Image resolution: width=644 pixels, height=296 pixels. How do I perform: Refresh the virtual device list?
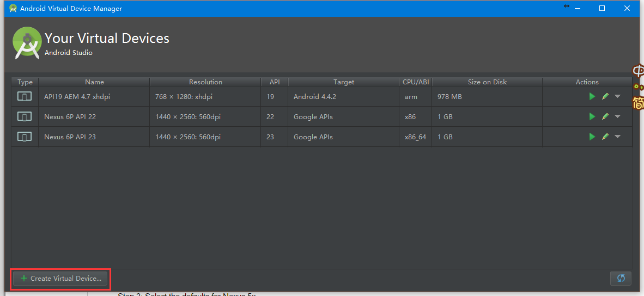point(621,278)
